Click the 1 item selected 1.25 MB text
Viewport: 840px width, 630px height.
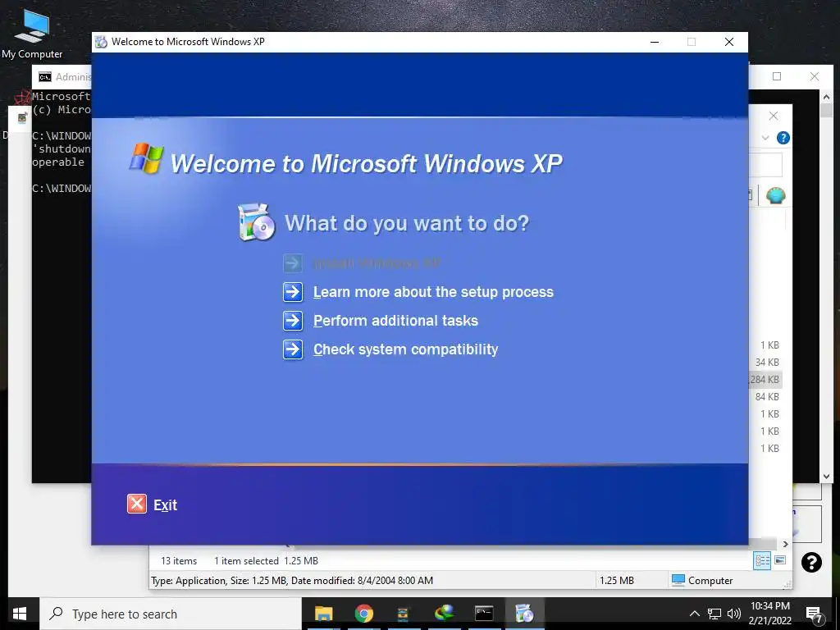(266, 561)
